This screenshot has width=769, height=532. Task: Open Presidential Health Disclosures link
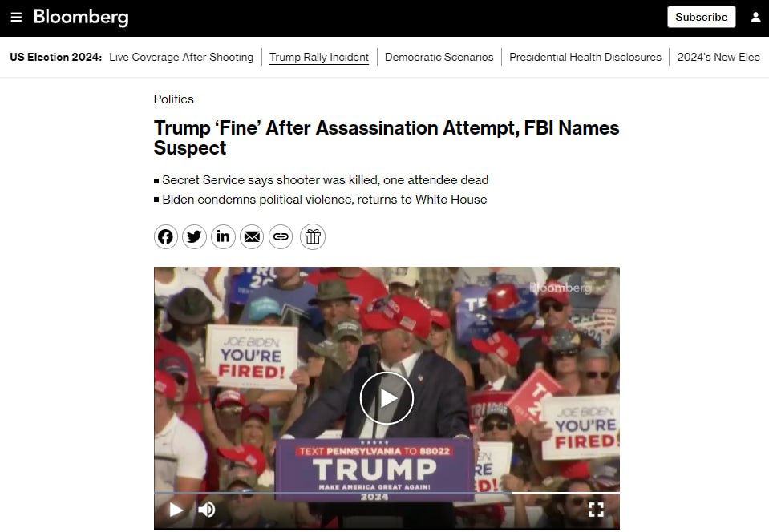[585, 58]
